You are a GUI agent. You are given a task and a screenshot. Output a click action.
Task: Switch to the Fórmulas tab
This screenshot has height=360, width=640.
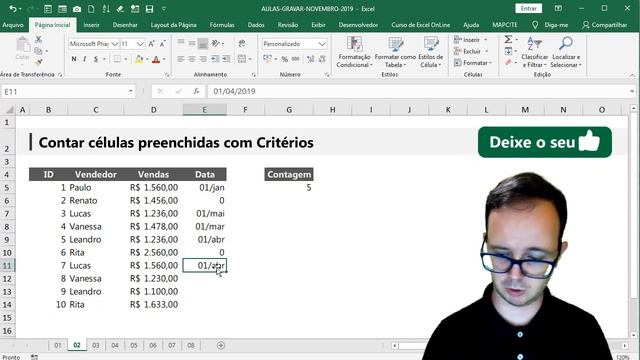point(222,25)
